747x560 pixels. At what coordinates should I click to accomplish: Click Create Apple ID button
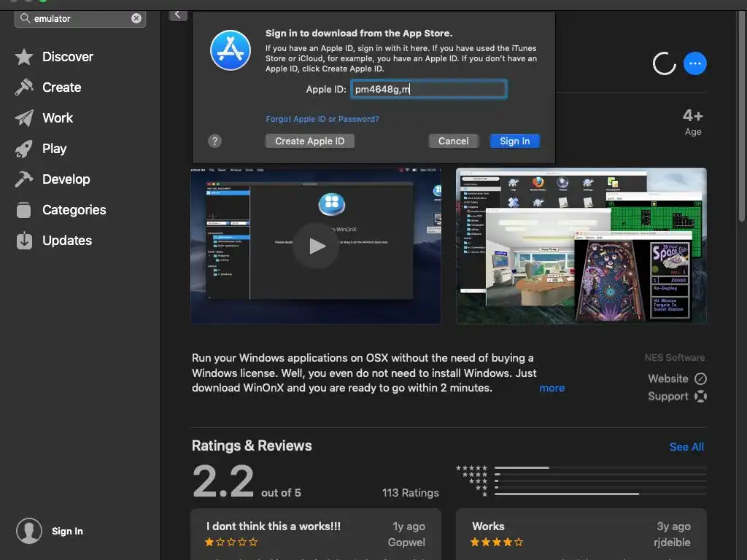click(x=309, y=141)
